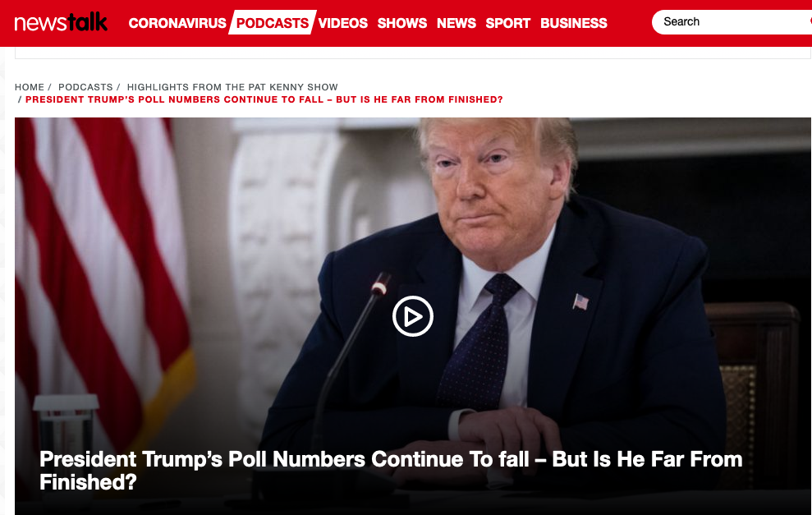The height and width of the screenshot is (515, 812).
Task: Open the Coronavirus menu item
Action: click(x=177, y=23)
